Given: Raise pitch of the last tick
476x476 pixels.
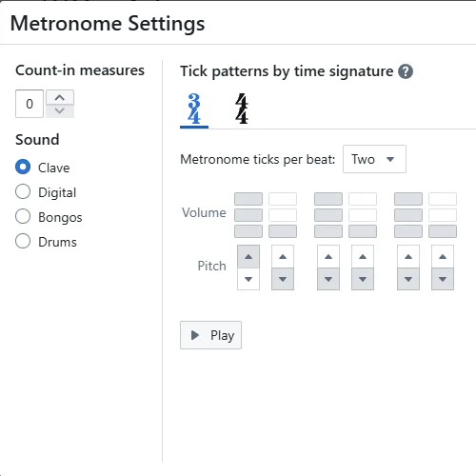Looking at the screenshot, I should click(443, 256).
